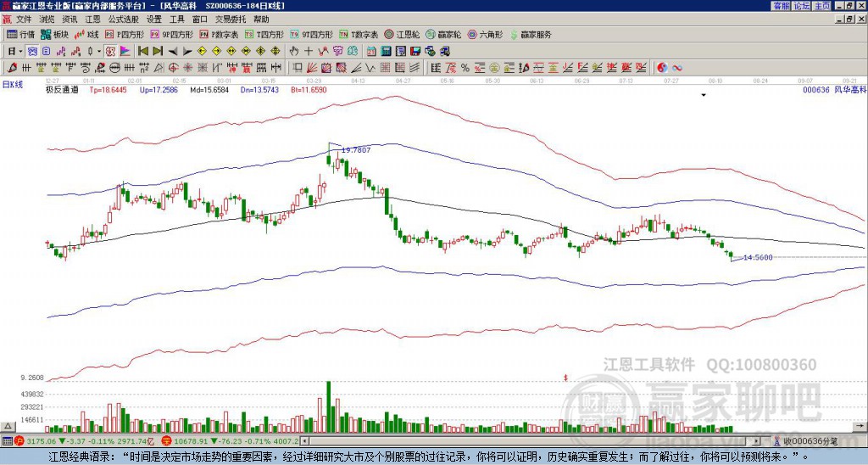The image size is (868, 465).
Task: Open 赢家服务 dollar-sign service button
Action: tap(531, 34)
